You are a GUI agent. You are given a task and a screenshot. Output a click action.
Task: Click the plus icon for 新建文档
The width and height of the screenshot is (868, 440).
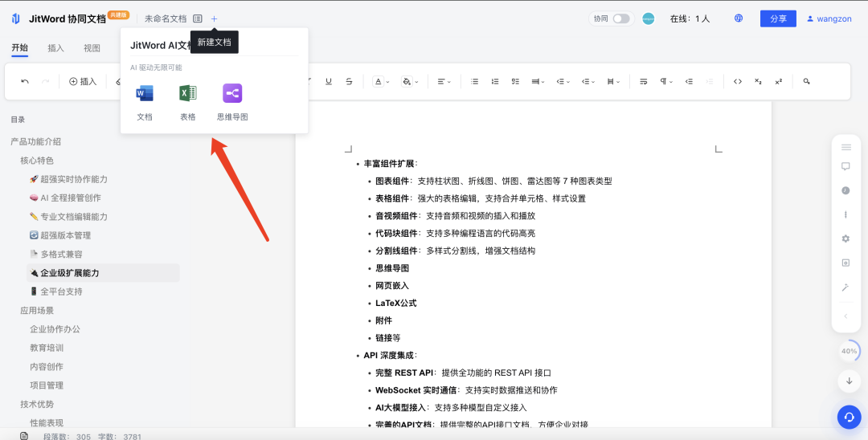(215, 18)
